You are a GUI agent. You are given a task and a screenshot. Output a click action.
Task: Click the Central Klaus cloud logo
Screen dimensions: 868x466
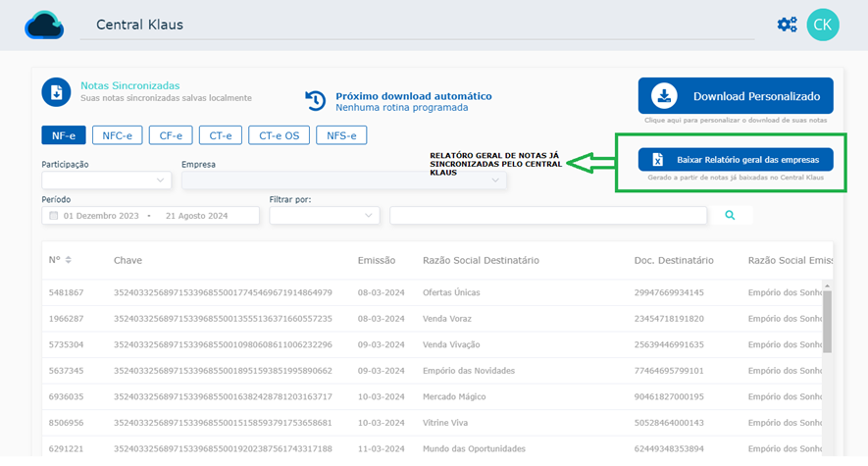click(44, 26)
